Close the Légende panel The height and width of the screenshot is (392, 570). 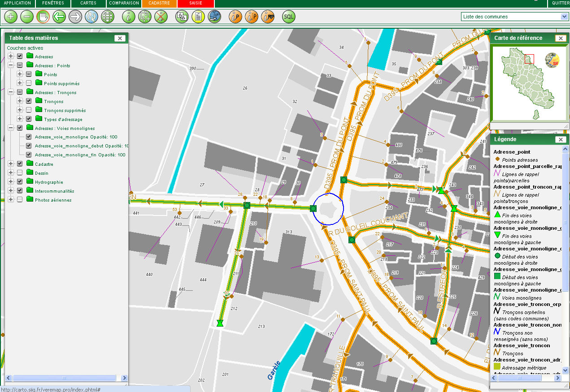(x=560, y=140)
